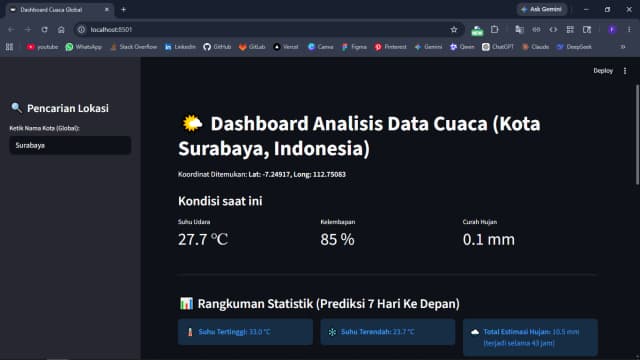Click the 27.7 °C temperature value
Image resolution: width=640 pixels, height=360 pixels.
pyautogui.click(x=203, y=239)
